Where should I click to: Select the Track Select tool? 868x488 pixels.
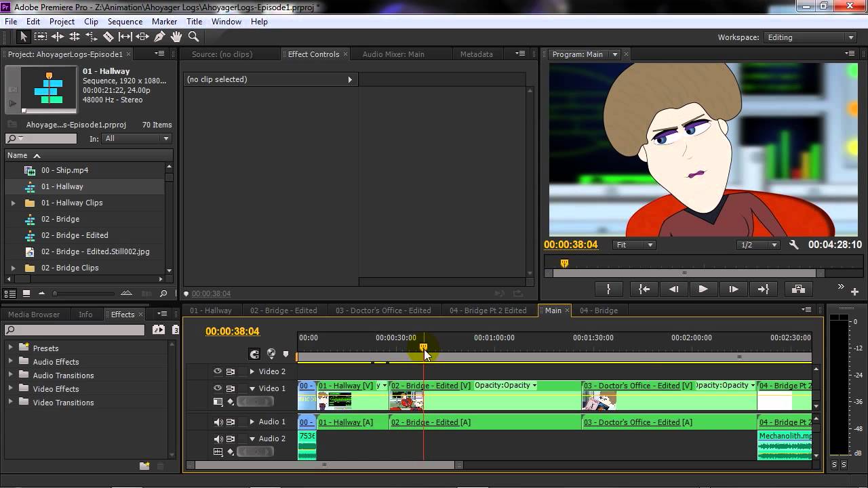41,37
